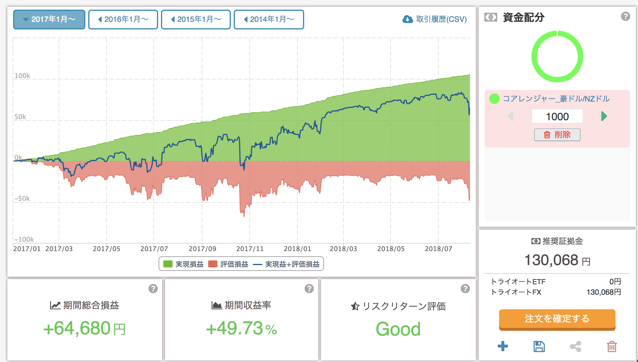This screenshot has width=638, height=362.
Task: Click the 注文を確定する button
Action: pyautogui.click(x=557, y=319)
